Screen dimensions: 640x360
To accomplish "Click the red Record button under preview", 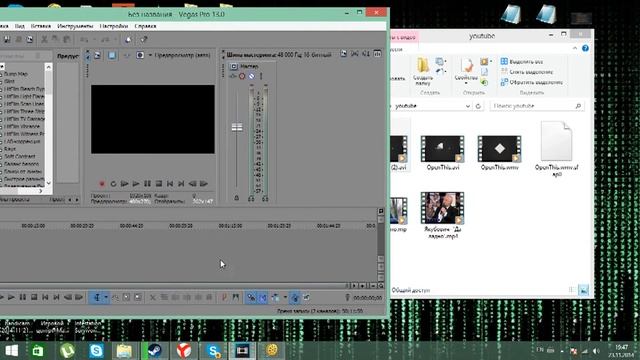I will tap(102, 184).
